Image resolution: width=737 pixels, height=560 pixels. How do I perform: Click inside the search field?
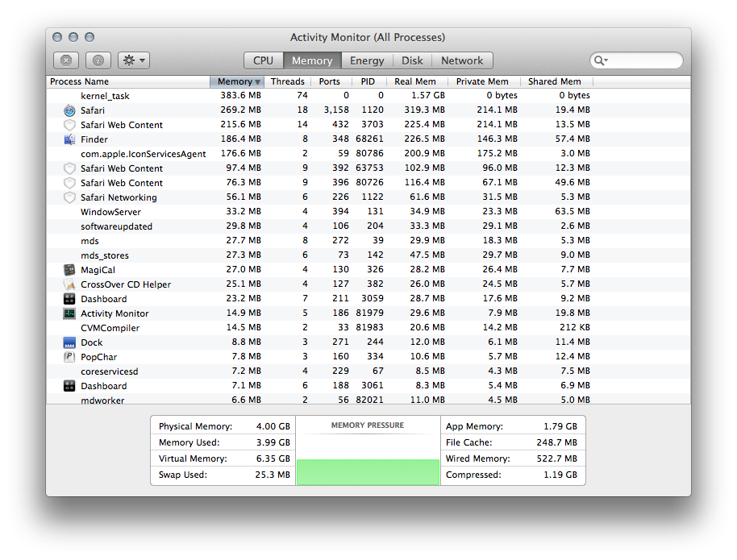pyautogui.click(x=636, y=60)
